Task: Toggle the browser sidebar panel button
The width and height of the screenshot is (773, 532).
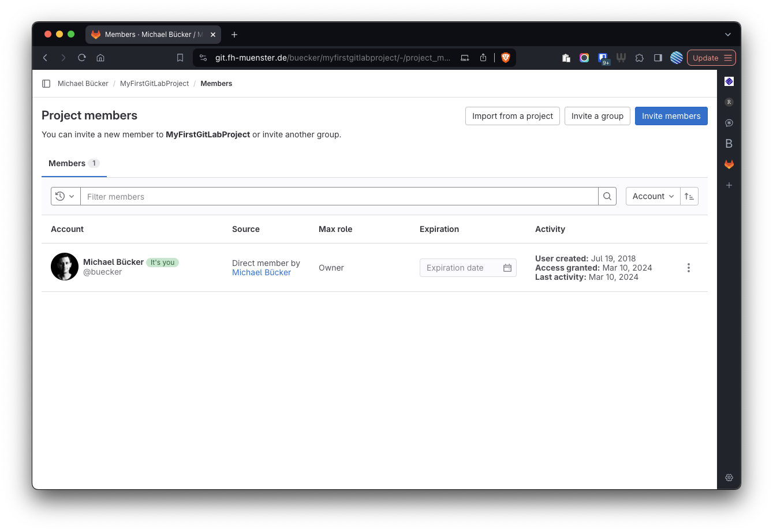Action: (658, 58)
